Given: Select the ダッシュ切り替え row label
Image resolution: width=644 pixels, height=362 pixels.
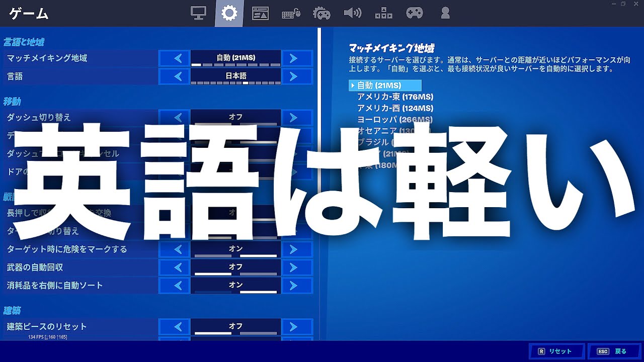Looking at the screenshot, I should pos(39,118).
